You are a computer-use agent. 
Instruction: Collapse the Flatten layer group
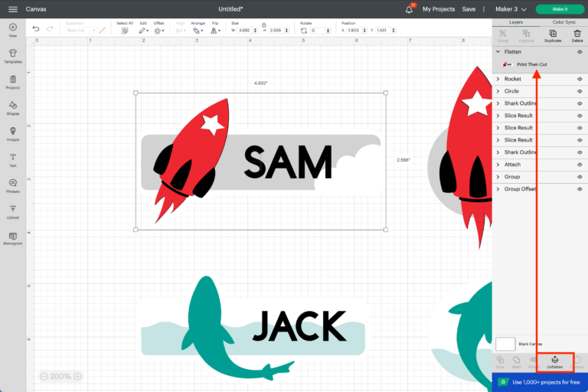(x=498, y=51)
